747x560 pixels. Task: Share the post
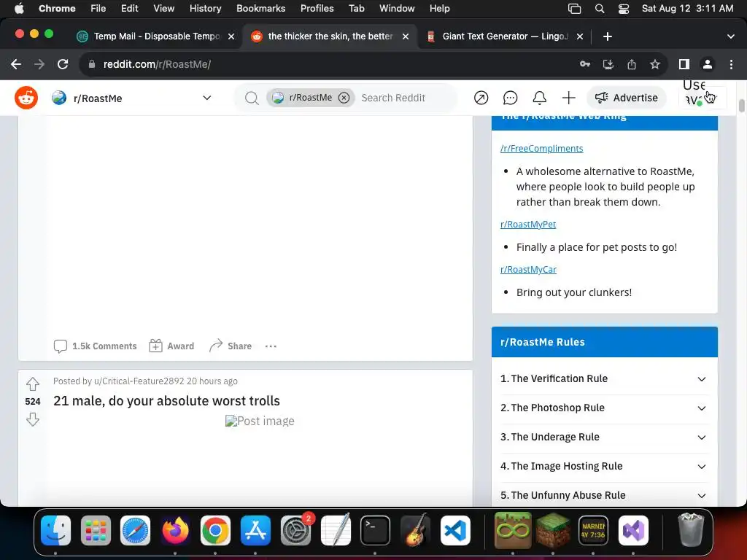tap(231, 346)
